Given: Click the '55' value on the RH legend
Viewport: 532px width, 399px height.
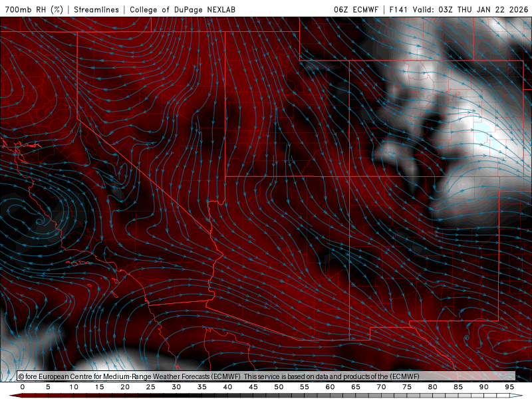Looking at the screenshot, I should click(x=305, y=387).
